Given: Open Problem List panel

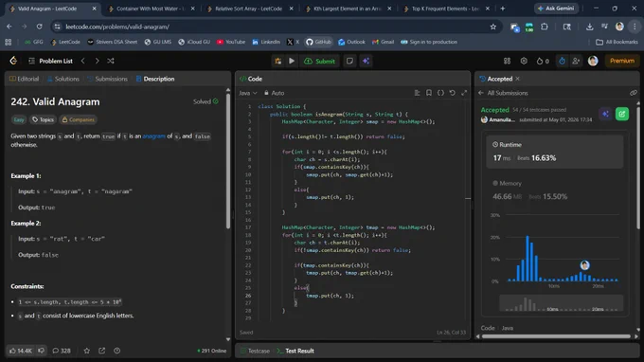Looking at the screenshot, I should [50, 61].
